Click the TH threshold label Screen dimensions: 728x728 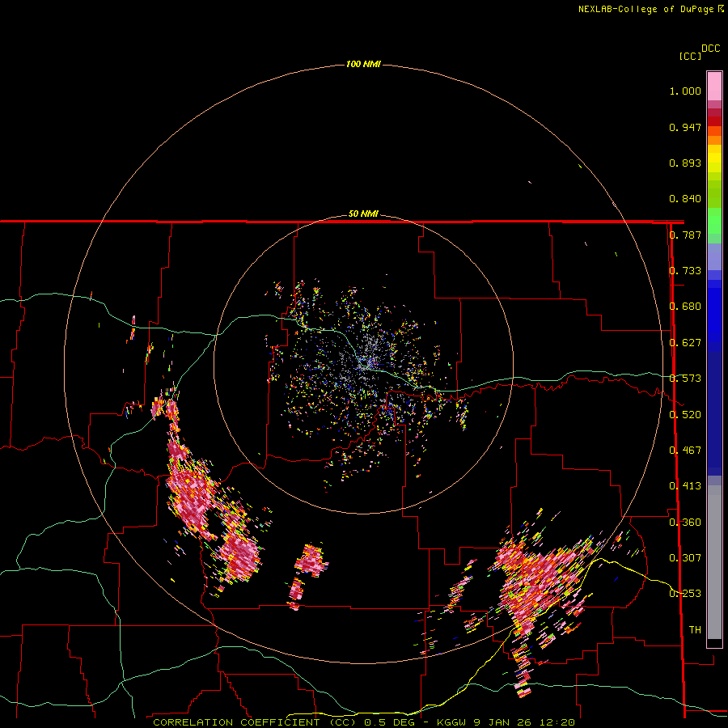695,630
